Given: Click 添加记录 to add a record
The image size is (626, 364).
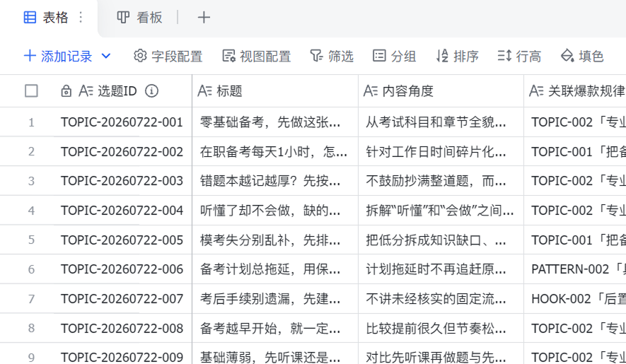Looking at the screenshot, I should tap(58, 57).
